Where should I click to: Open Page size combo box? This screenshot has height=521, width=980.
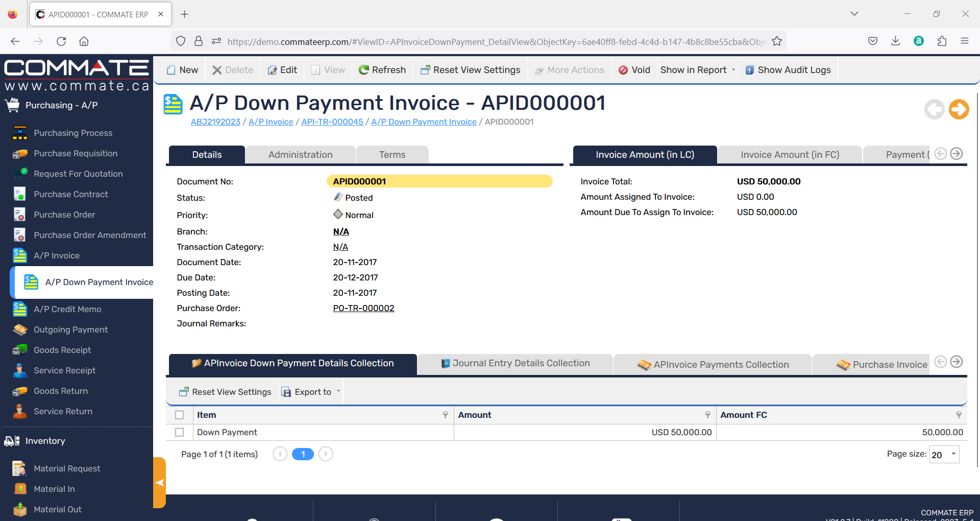click(944, 454)
